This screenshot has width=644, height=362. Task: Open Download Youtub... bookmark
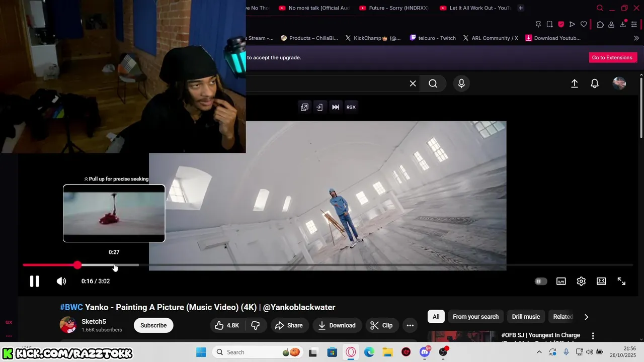coord(553,38)
